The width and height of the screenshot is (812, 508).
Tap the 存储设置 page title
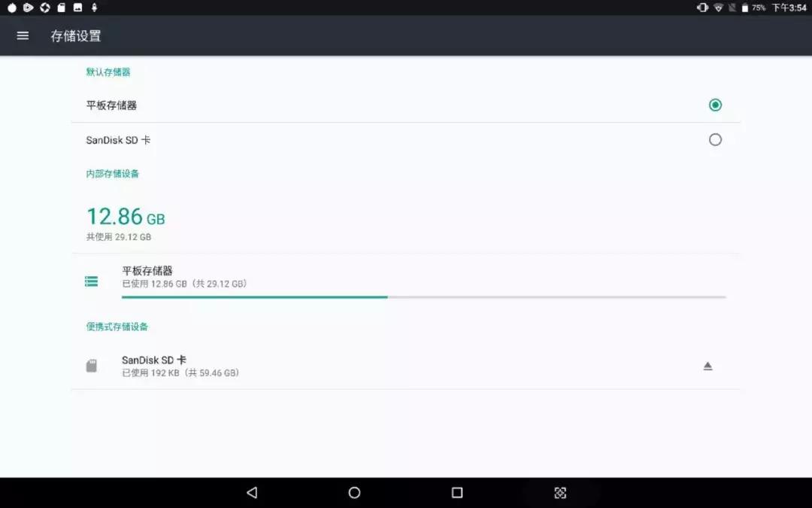76,36
